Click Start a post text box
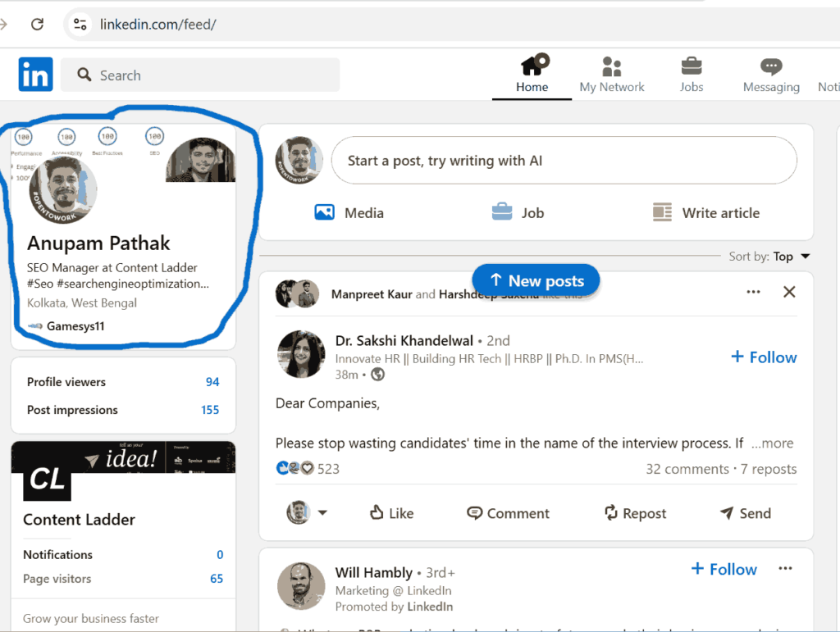840x632 pixels. [564, 161]
